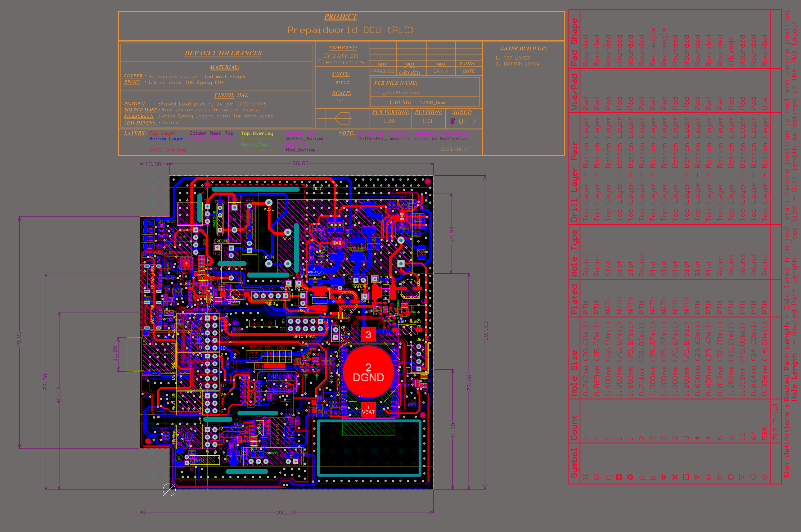The image size is (801, 532).
Task: Click the 100.00 width dimension label
Action: [x=285, y=512]
